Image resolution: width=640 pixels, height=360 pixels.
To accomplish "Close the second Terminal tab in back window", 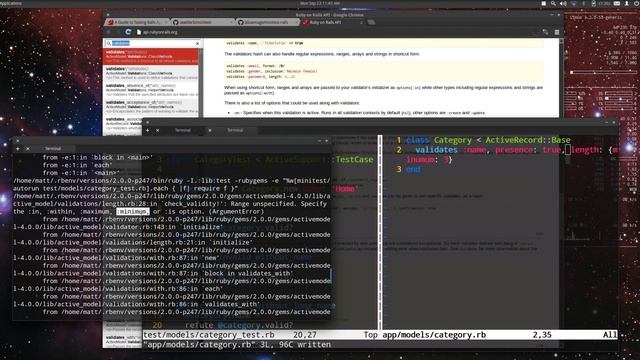I will coord(210,130).
